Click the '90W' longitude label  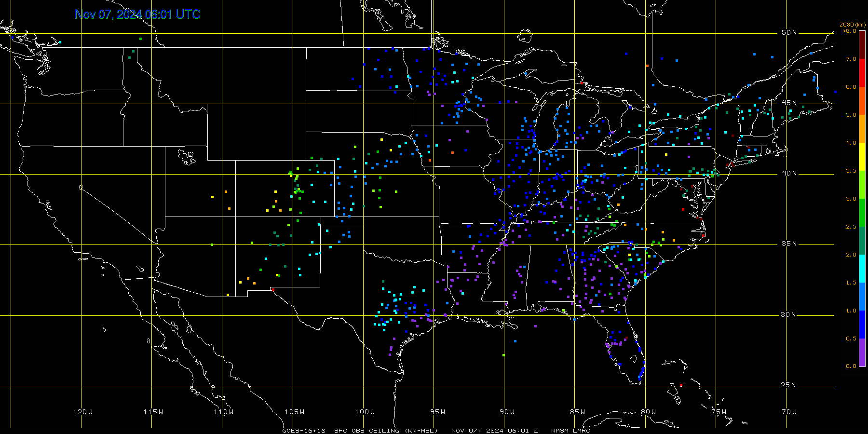(x=507, y=412)
